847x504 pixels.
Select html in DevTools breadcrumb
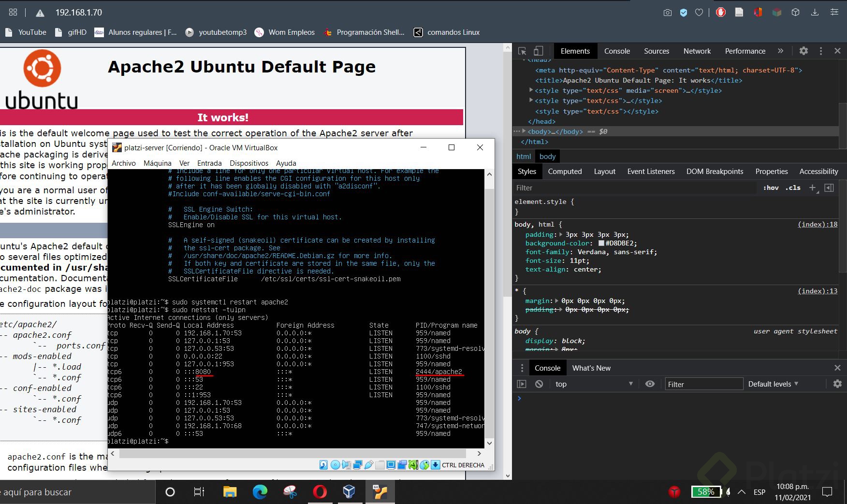coord(524,156)
